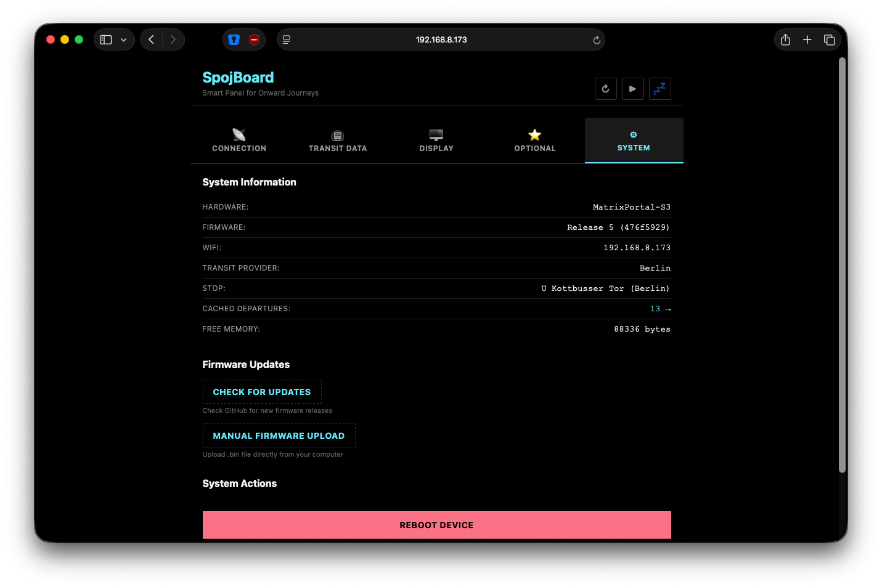
Task: Go back with the back arrow
Action: click(152, 39)
